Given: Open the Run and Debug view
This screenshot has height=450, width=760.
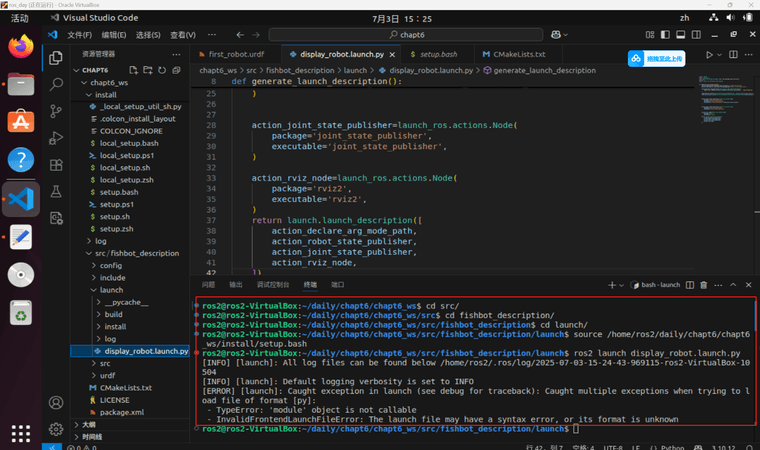Looking at the screenshot, I should [56, 138].
